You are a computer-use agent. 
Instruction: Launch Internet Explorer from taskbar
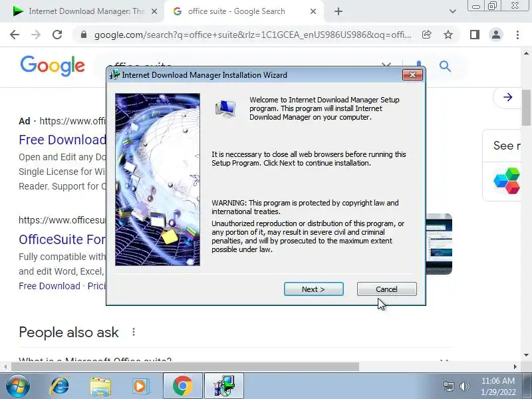60,386
